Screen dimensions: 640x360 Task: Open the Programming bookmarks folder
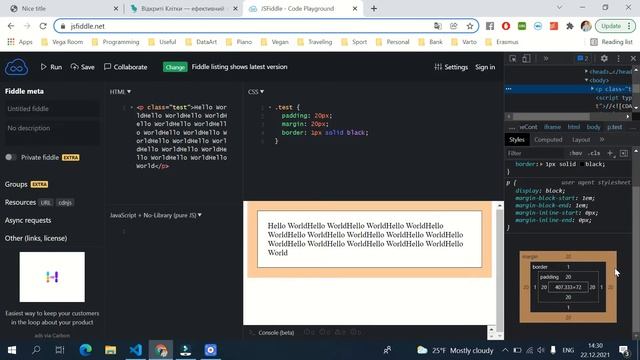[116, 42]
